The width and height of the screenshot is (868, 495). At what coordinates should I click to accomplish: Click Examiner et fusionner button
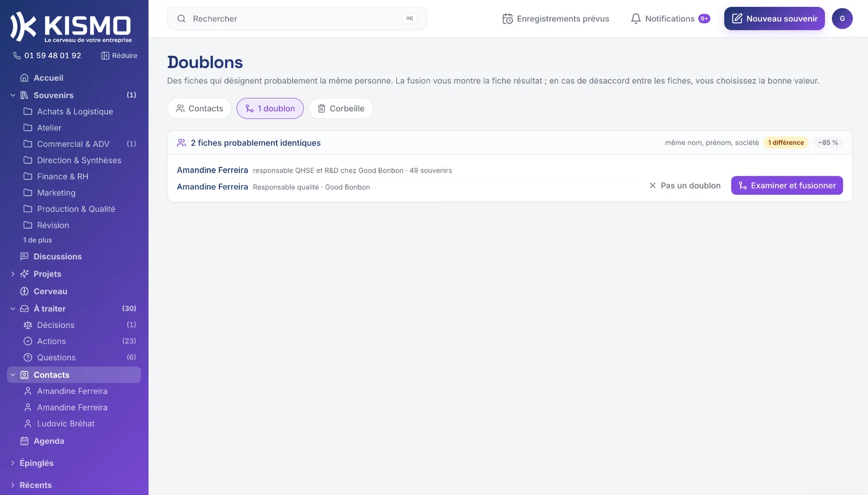tap(787, 185)
